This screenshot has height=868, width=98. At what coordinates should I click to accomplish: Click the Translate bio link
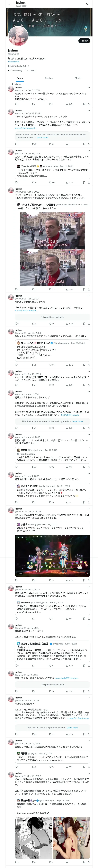coord(14,62)
